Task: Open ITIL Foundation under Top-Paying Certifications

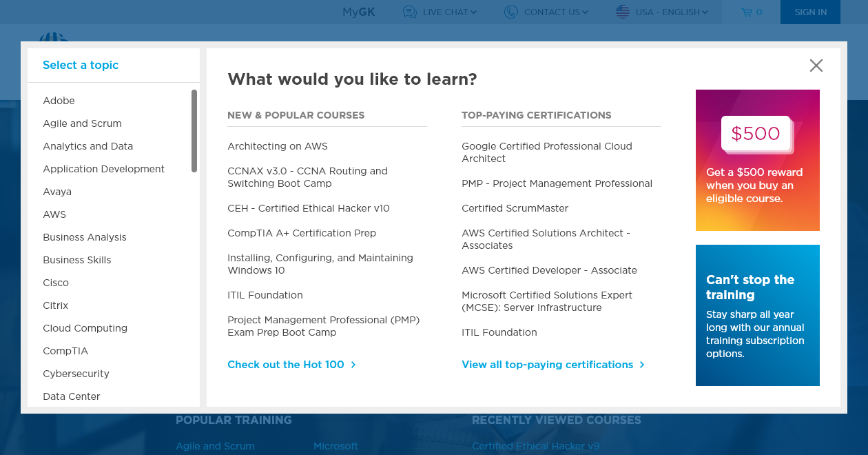Action: (x=499, y=332)
